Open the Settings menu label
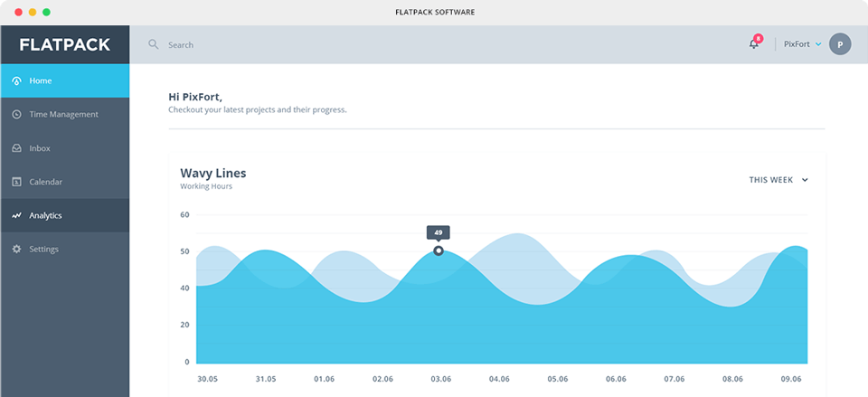 (43, 249)
